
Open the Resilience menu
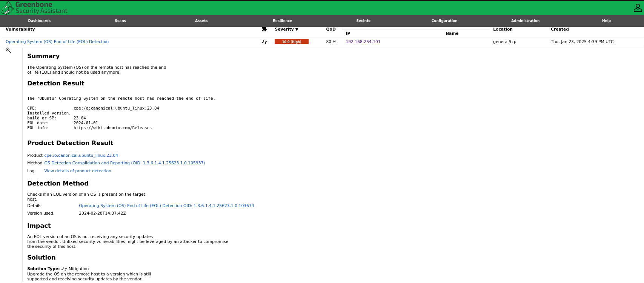point(283,21)
